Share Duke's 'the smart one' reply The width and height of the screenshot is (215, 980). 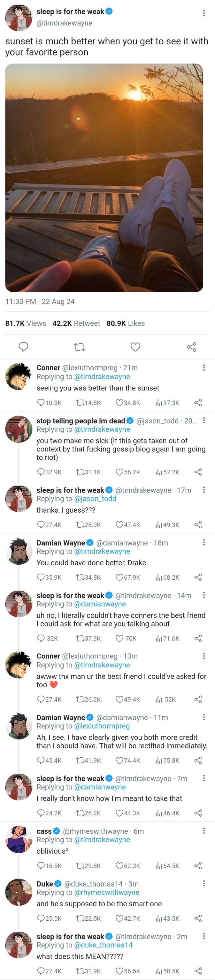point(198,918)
